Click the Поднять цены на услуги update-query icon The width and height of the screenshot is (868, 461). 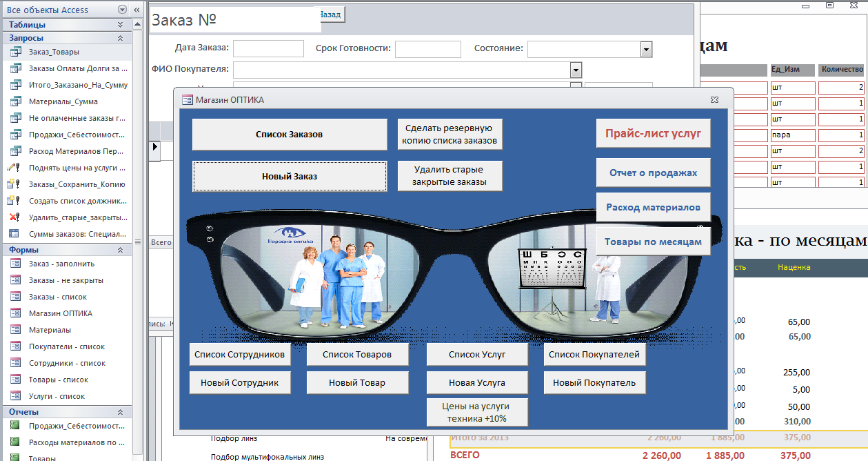[14, 168]
